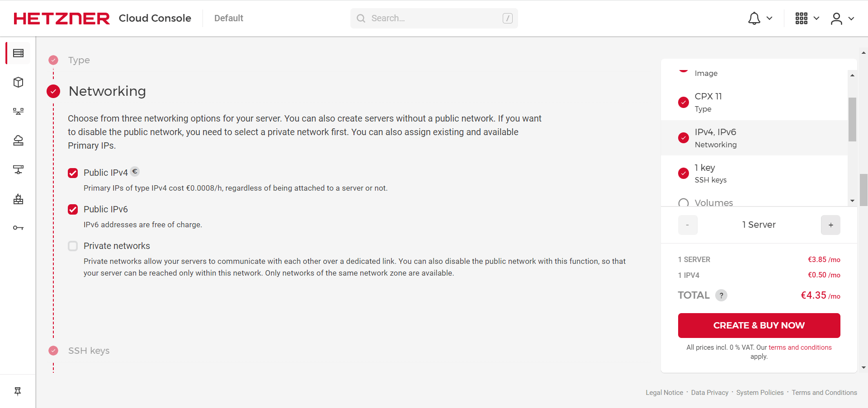The width and height of the screenshot is (868, 408).
Task: Open the terms and conditions link
Action: click(x=800, y=347)
